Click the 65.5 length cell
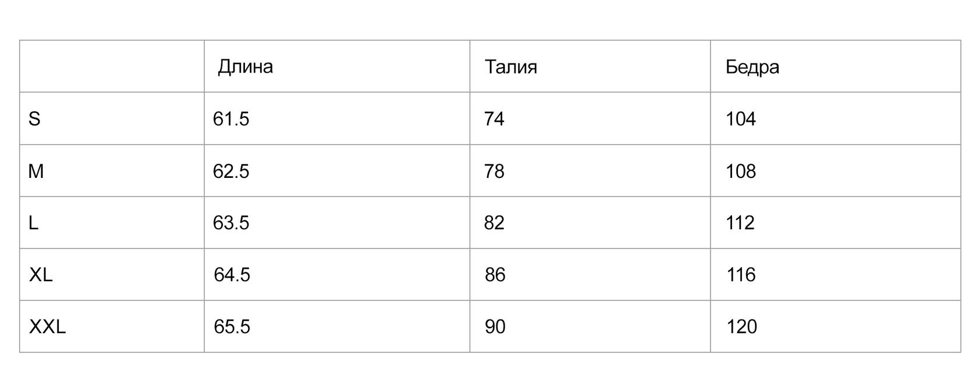 pyautogui.click(x=232, y=327)
